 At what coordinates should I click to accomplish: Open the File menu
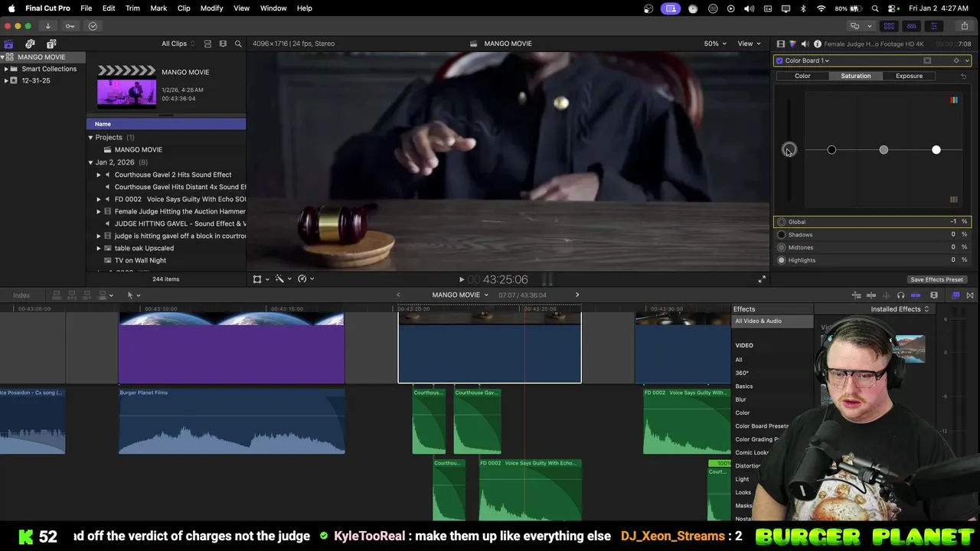[x=86, y=8]
